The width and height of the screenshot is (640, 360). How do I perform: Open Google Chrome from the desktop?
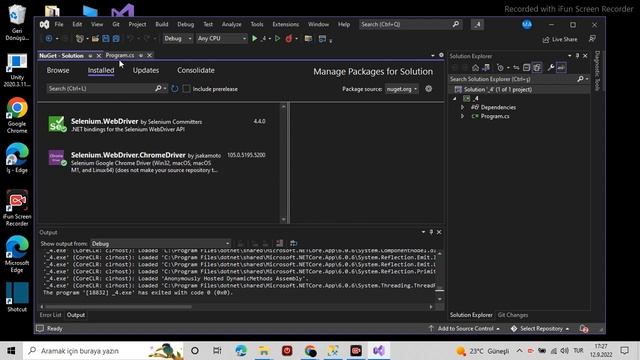[17, 115]
